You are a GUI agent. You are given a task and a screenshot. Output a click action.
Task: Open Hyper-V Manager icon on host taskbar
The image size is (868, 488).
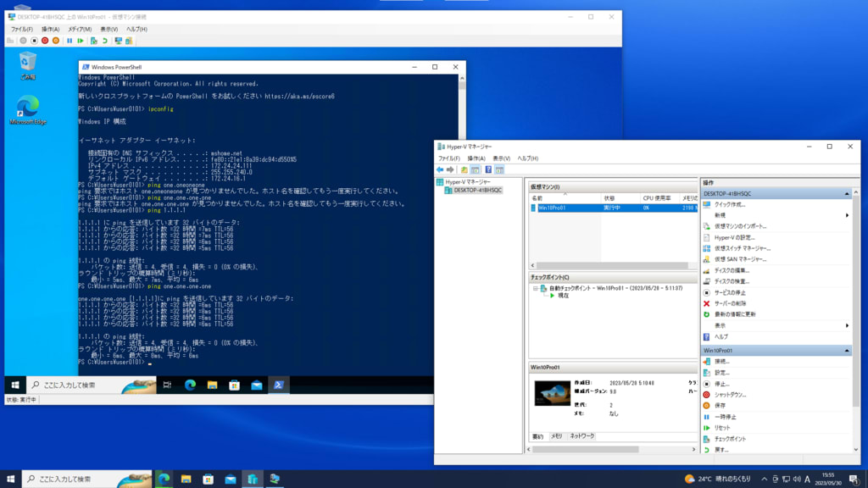pyautogui.click(x=253, y=480)
